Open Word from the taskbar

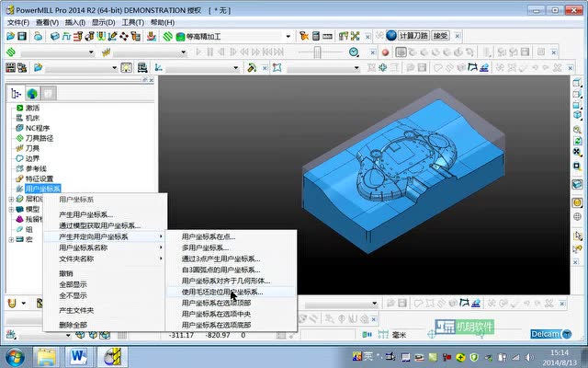[x=78, y=356]
